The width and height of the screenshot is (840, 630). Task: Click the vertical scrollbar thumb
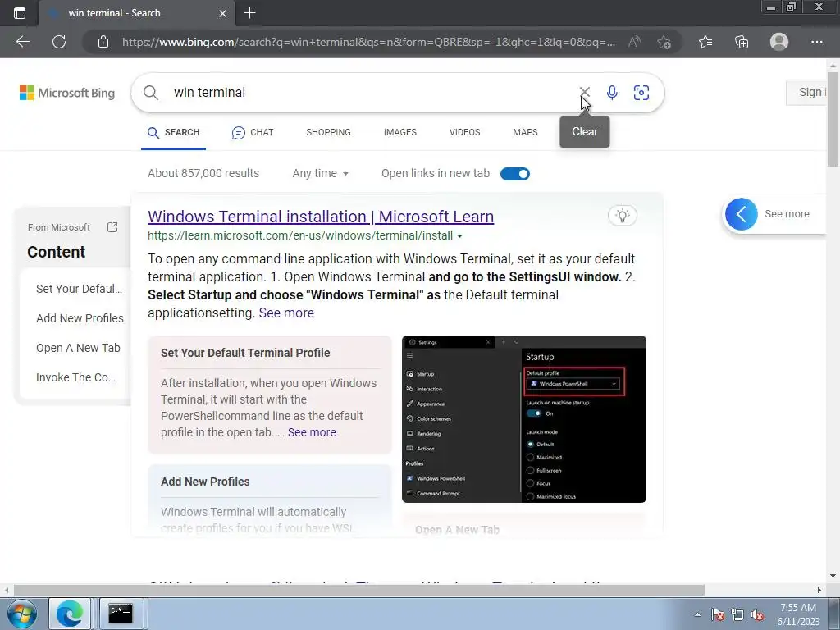pos(833,121)
